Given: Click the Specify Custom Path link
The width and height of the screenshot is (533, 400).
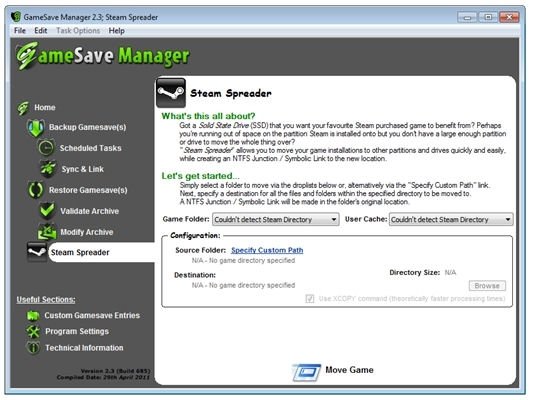Looking at the screenshot, I should (x=267, y=250).
